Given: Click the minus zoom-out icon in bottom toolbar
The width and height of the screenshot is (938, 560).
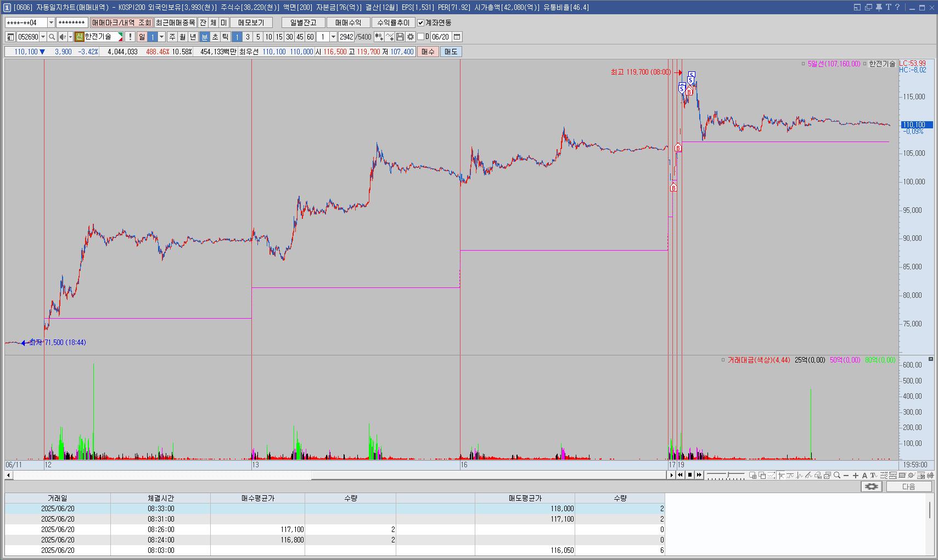Looking at the screenshot, I should 846,476.
